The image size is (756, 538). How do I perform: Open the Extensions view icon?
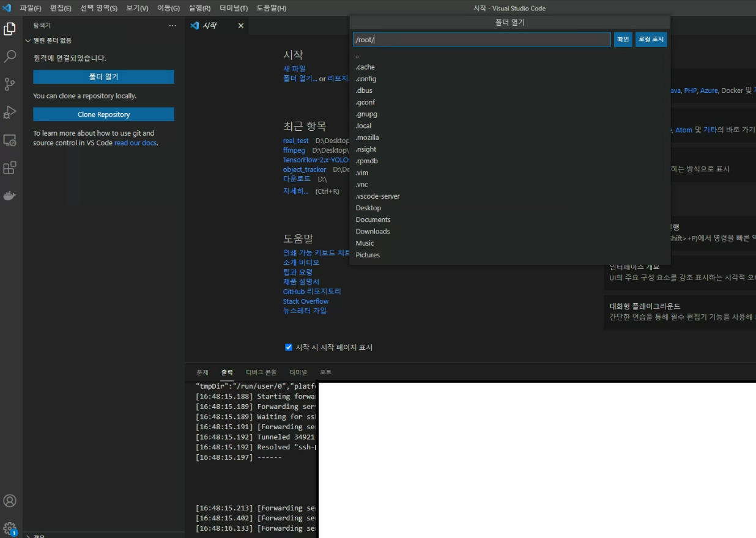pyautogui.click(x=10, y=168)
